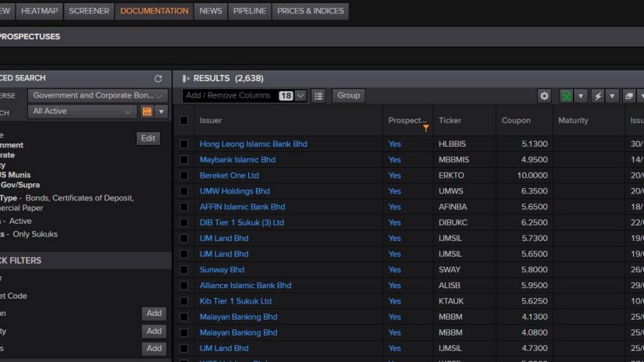This screenshot has height=362, width=644.
Task: Open Kib Tier 1 Sukuk Ltd link
Action: coord(235,301)
